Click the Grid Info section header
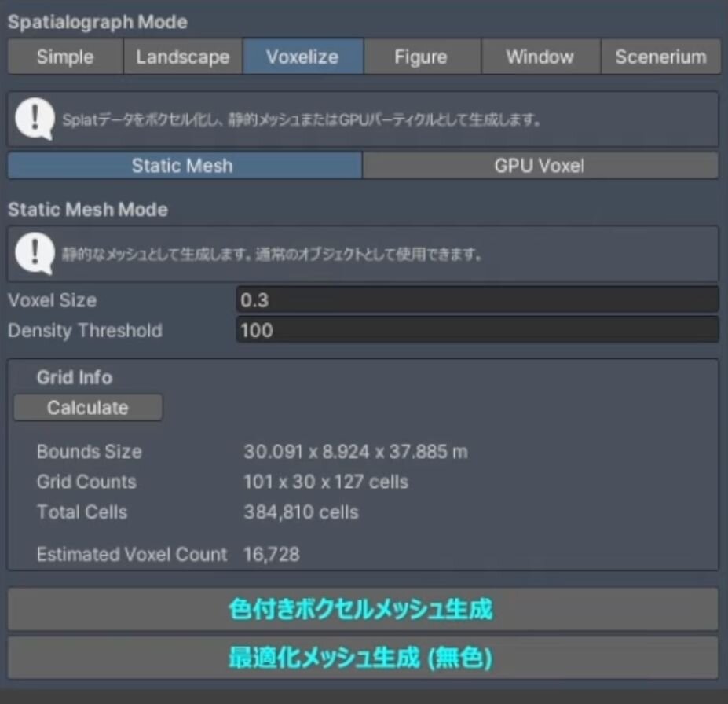Screen dimensions: 728x704 pyautogui.click(x=75, y=378)
